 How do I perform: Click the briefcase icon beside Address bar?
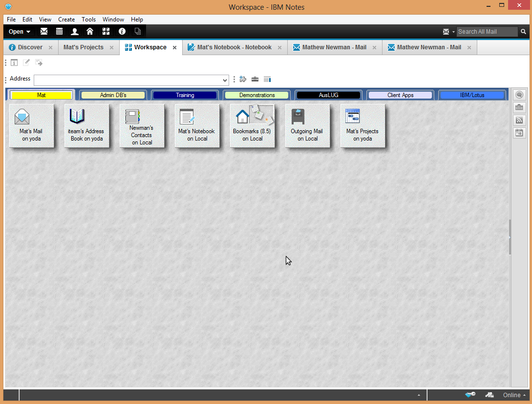pos(255,80)
